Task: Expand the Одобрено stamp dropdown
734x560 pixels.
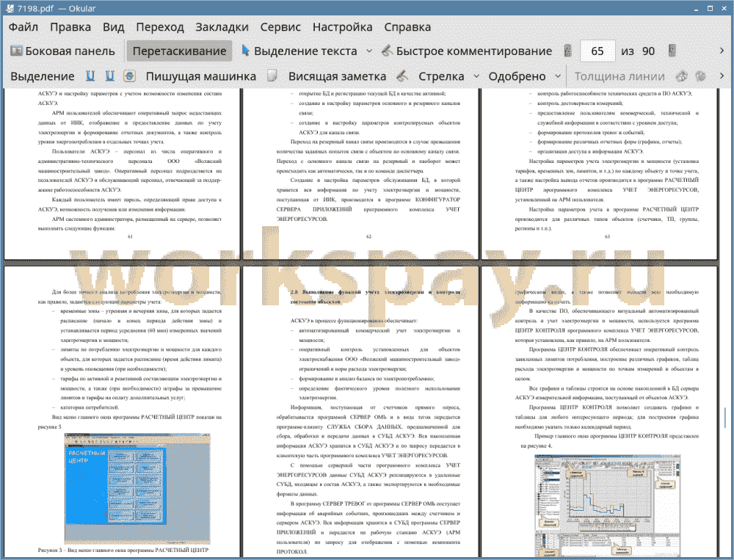Action: click(558, 76)
